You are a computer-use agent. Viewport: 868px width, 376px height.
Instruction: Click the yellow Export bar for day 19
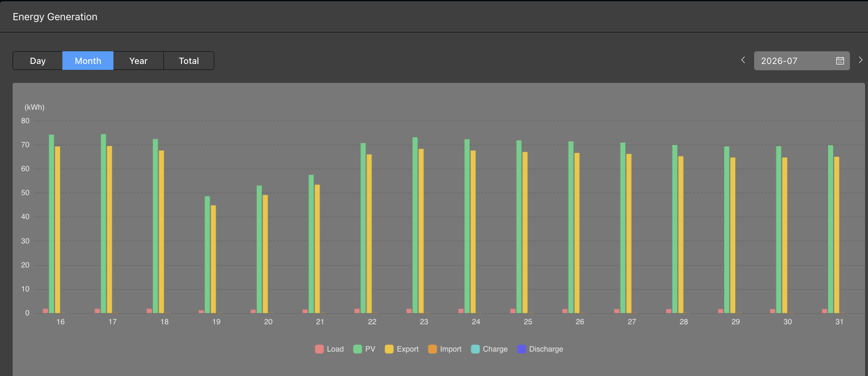tap(213, 259)
